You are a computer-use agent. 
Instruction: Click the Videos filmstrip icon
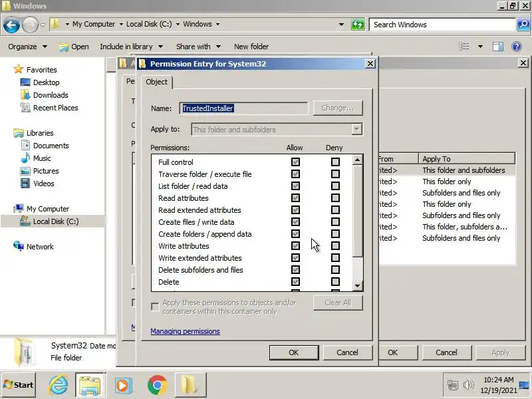point(25,184)
